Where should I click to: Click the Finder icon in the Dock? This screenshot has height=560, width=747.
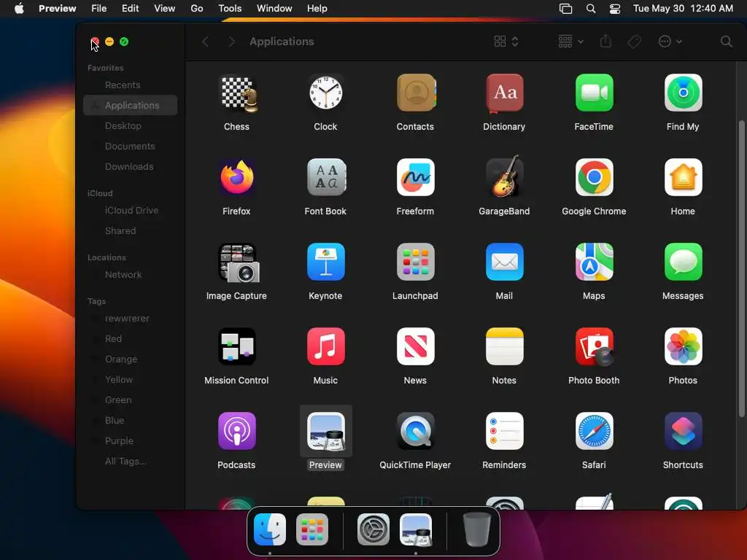pyautogui.click(x=270, y=529)
